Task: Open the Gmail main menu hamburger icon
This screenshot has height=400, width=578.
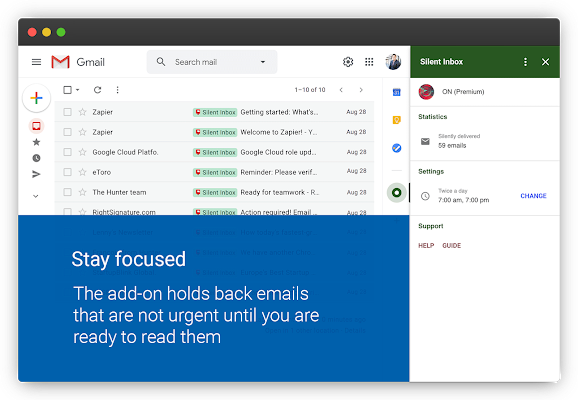Action: 36,62
